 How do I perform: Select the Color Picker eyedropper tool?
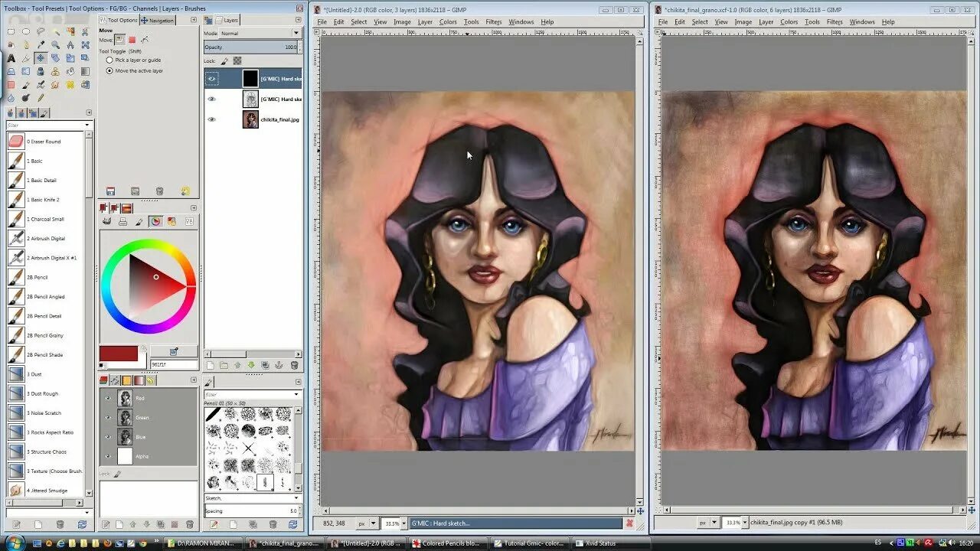coord(41,45)
